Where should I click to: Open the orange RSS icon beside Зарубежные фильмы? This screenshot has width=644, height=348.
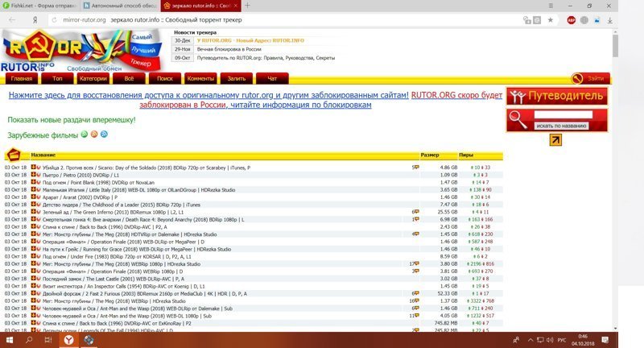click(x=94, y=134)
